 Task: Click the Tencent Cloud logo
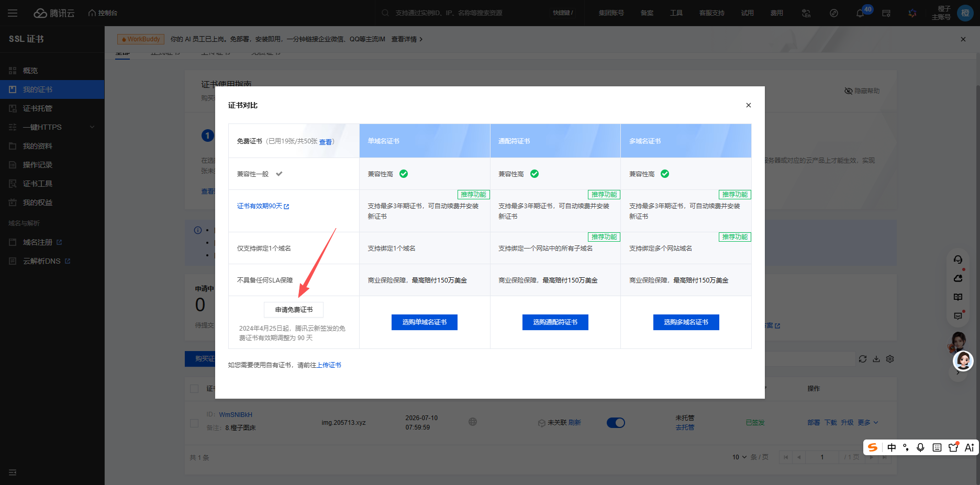(x=54, y=13)
